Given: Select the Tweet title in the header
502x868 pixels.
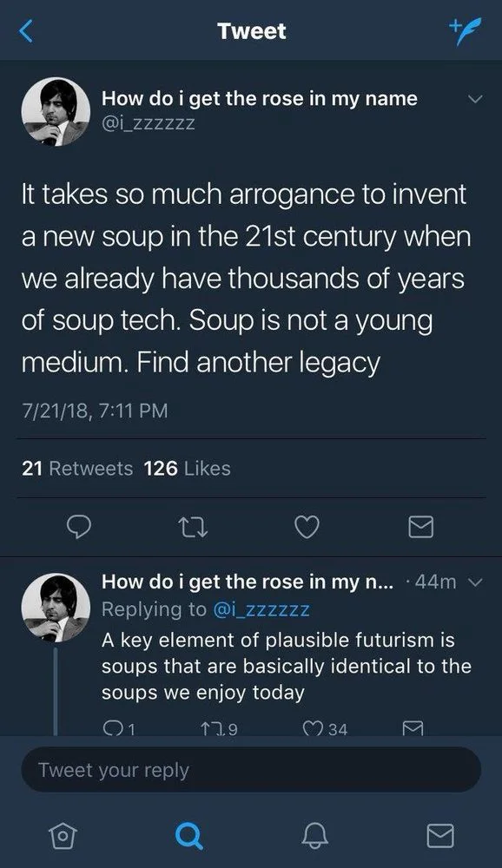Looking at the screenshot, I should click(251, 30).
